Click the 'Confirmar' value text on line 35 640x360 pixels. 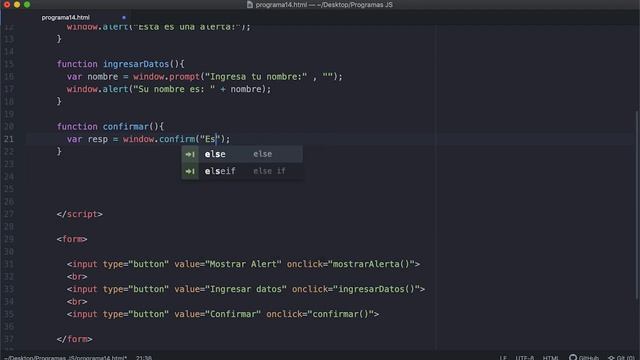coord(233,314)
